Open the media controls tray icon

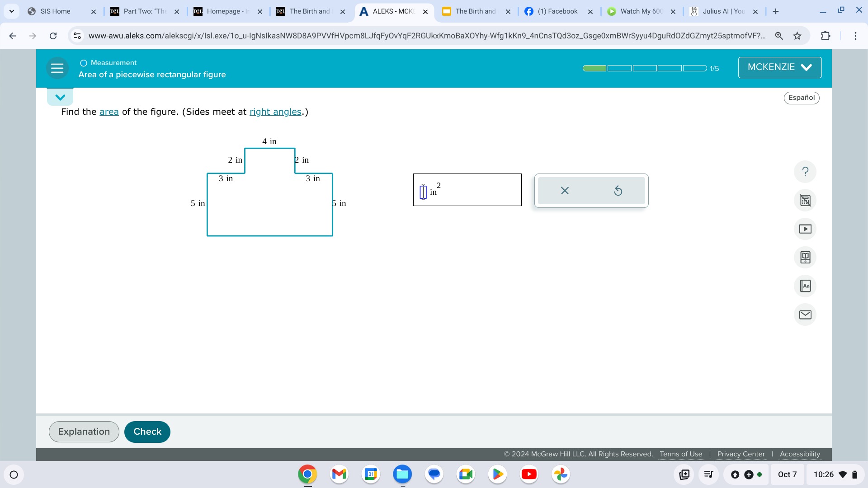tap(708, 474)
